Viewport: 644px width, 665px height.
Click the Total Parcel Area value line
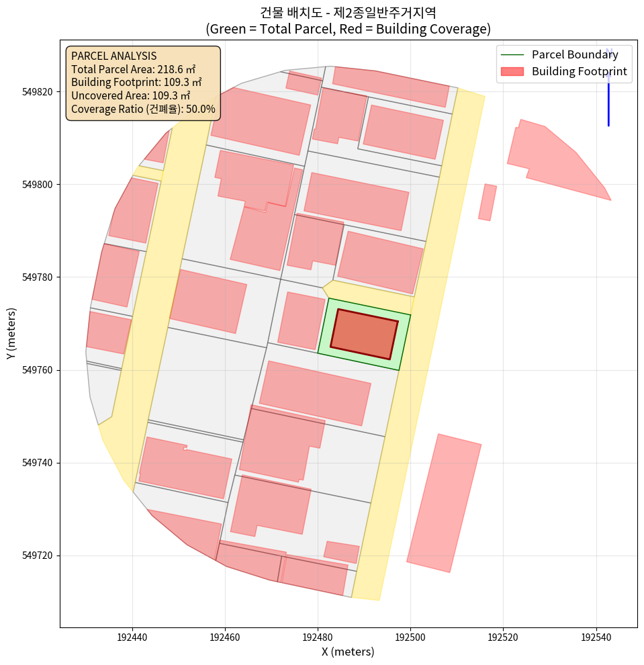(x=133, y=69)
